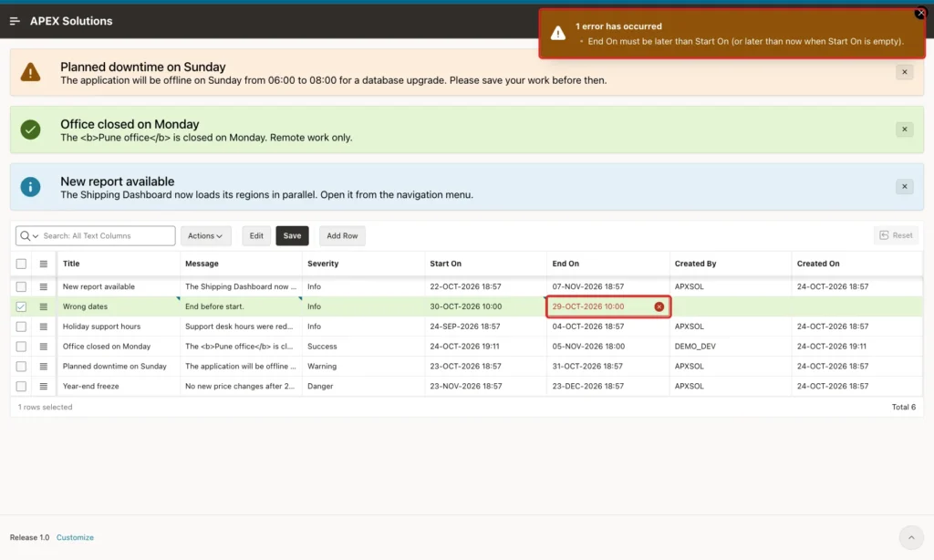Open row actions menu for Office closed on Monday
Viewport: 934px width, 560px height.
point(44,347)
